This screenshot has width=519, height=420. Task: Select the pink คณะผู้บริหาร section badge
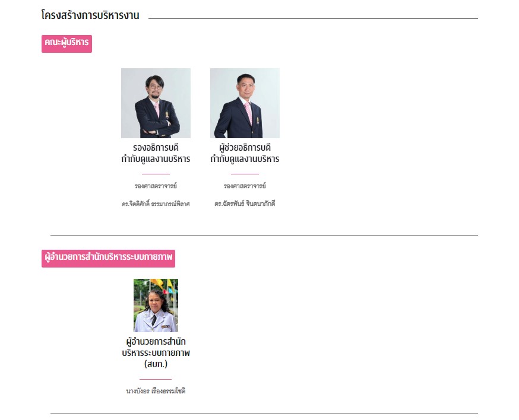[x=67, y=43]
